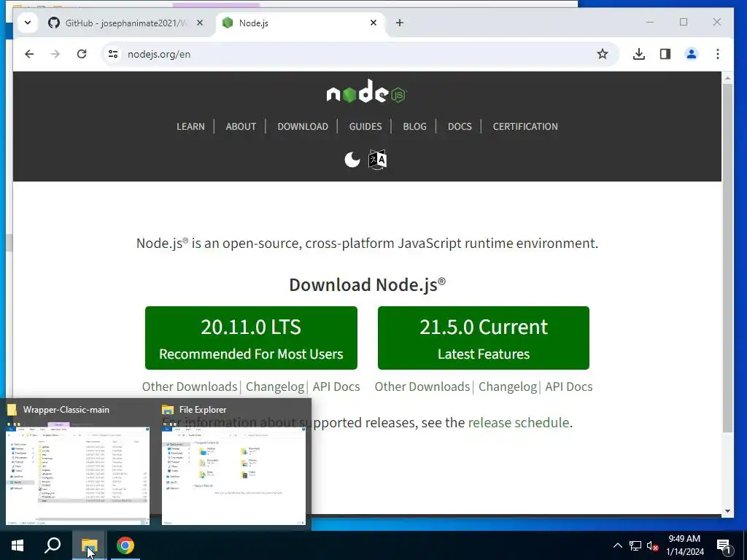Go back using the browser back arrow
This screenshot has height=560, width=747.
[29, 54]
